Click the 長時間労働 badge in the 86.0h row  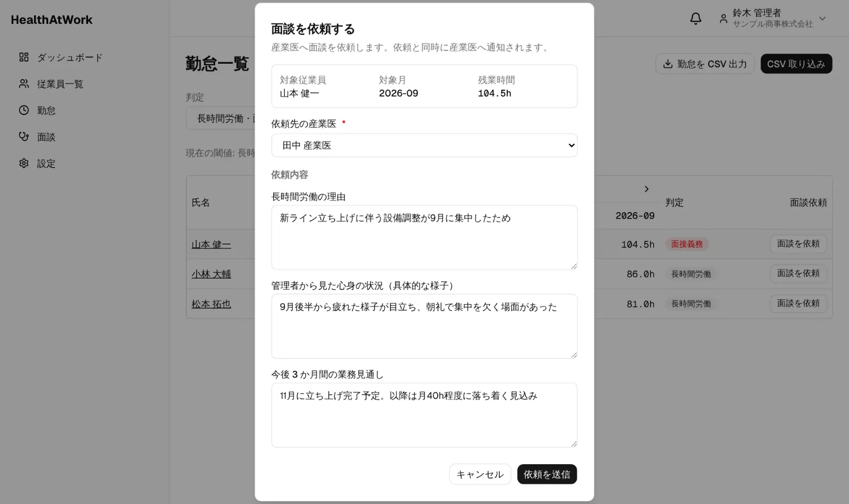691,274
